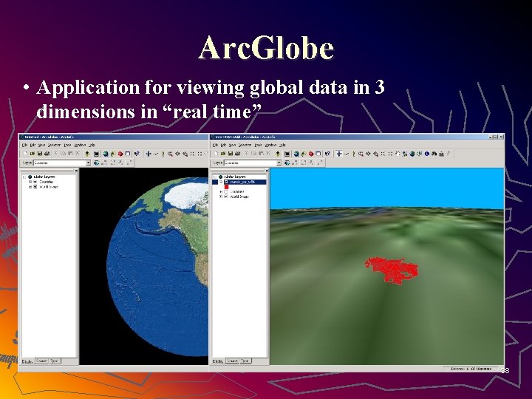Click the What's This help icon in right window
Image resolution: width=532 pixels, height=399 pixels.
coord(327,154)
